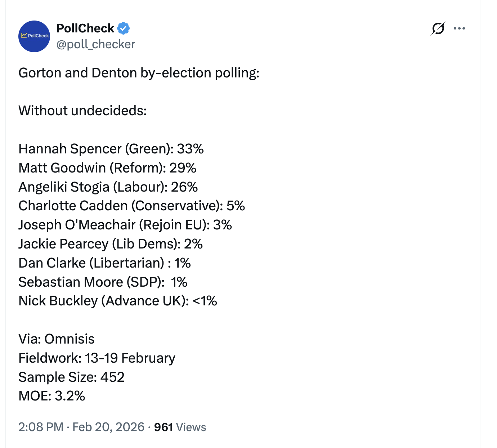Click the Fieldwork: 13-19 February line

click(x=97, y=358)
